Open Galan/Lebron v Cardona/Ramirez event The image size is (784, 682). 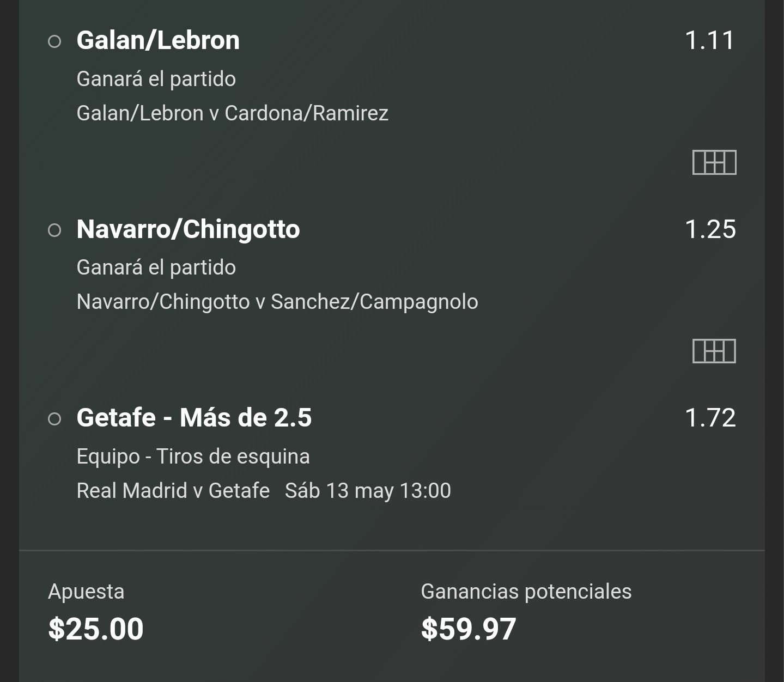[x=232, y=113]
